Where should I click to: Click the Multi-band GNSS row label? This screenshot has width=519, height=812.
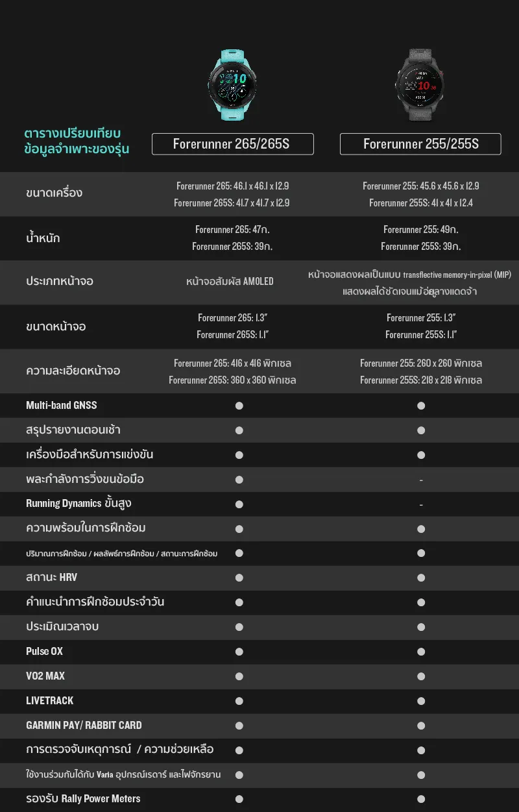62,406
